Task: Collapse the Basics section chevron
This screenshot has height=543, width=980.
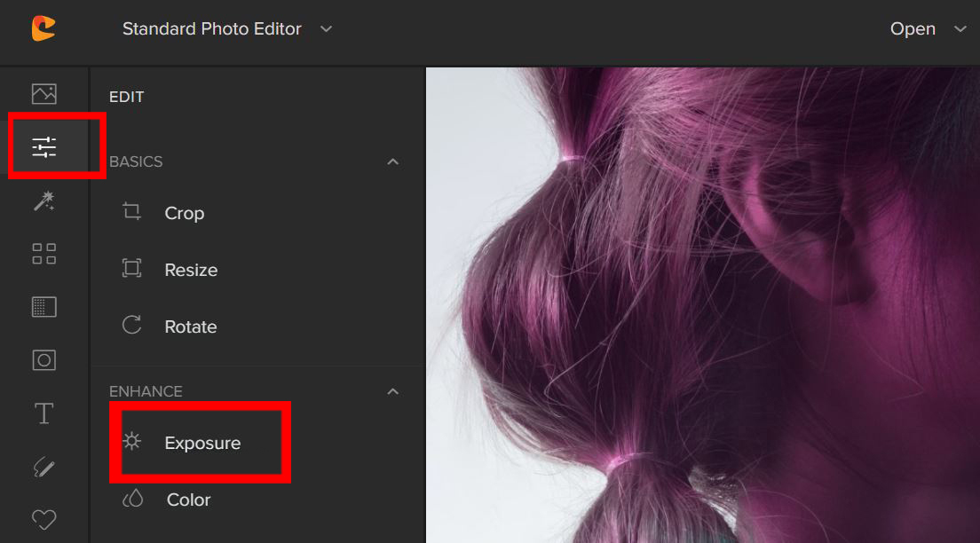Action: click(392, 161)
